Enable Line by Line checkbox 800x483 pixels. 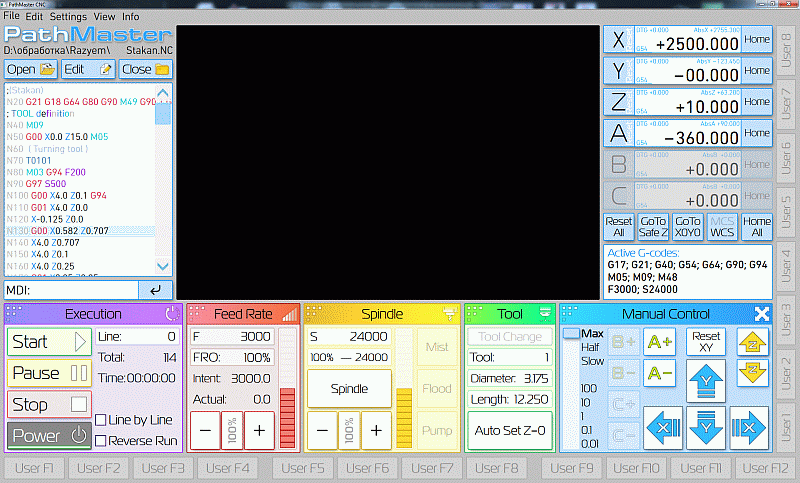click(x=101, y=420)
